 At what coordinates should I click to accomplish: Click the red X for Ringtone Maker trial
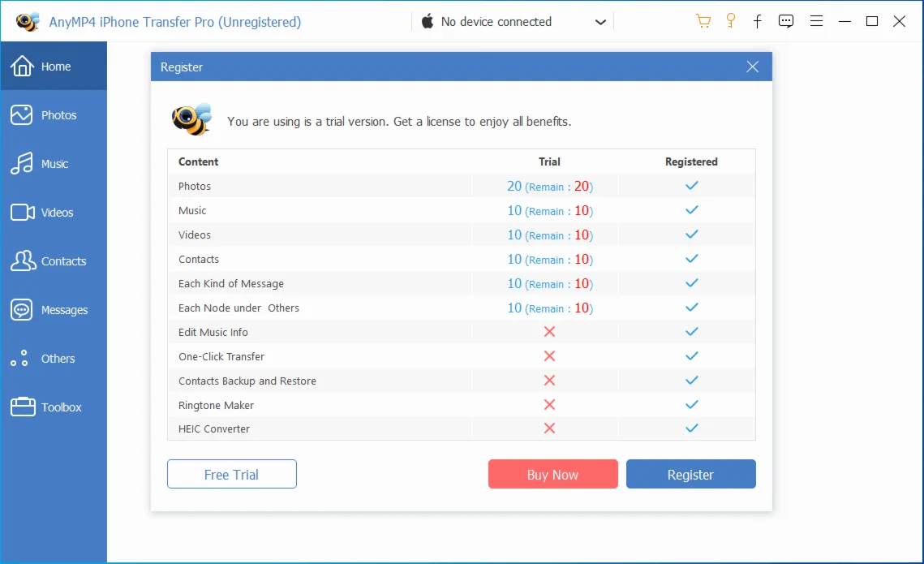click(549, 404)
